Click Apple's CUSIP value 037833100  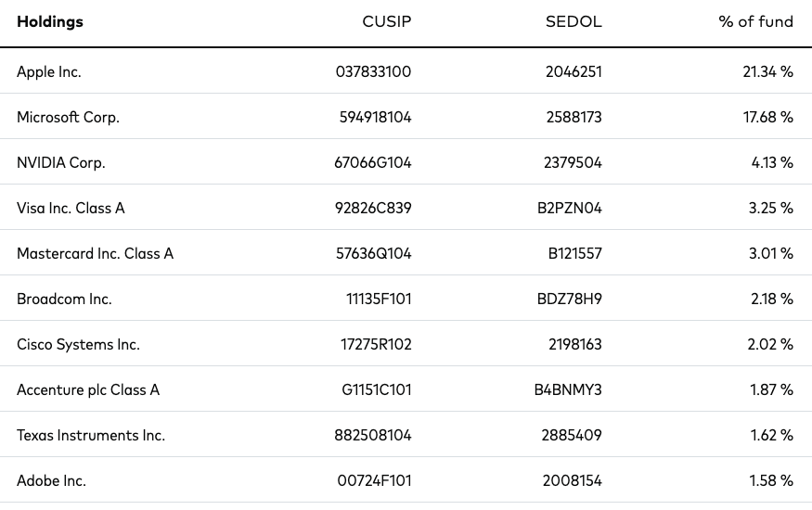pos(373,71)
